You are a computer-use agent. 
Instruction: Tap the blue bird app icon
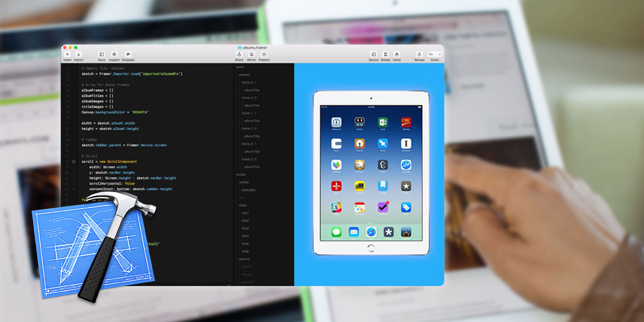point(383,144)
